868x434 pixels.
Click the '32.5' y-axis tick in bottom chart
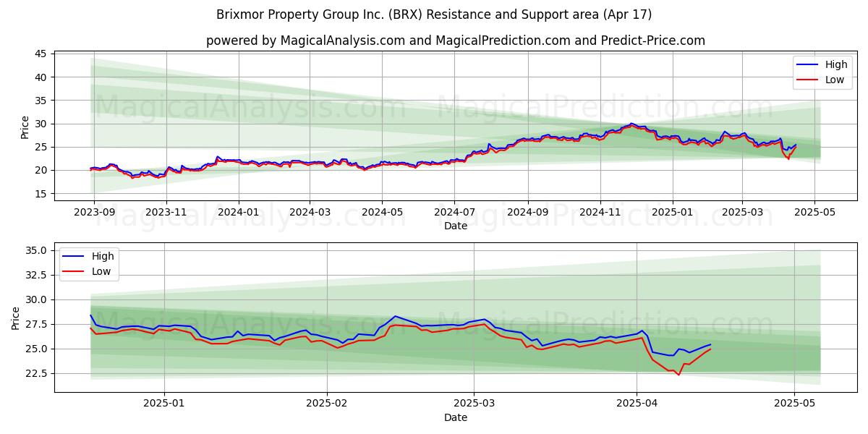coord(35,275)
